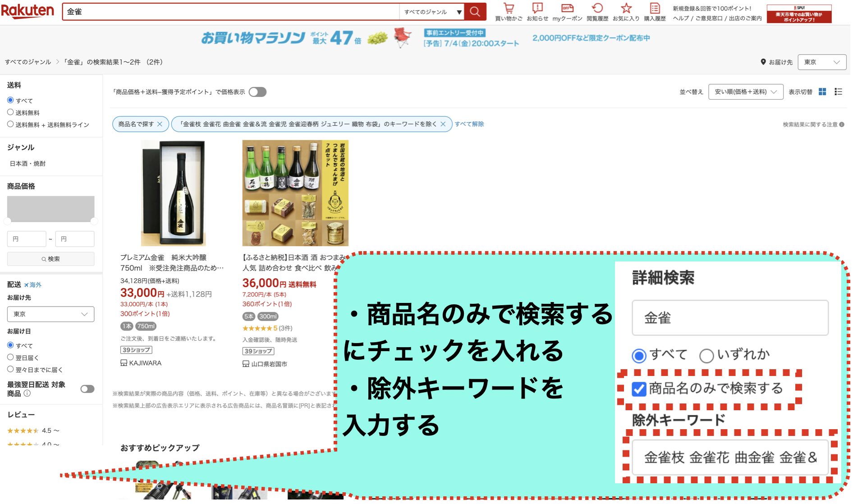Select the 翌々日までに届く radio option
This screenshot has height=504, width=853.
click(x=10, y=369)
